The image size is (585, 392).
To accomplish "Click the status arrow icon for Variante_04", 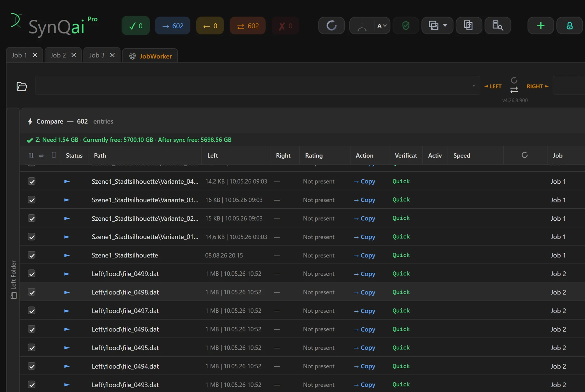I will coord(67,181).
